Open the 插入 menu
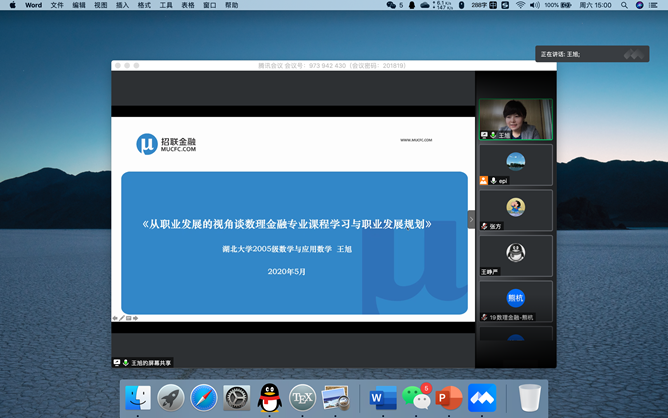 pos(122,5)
